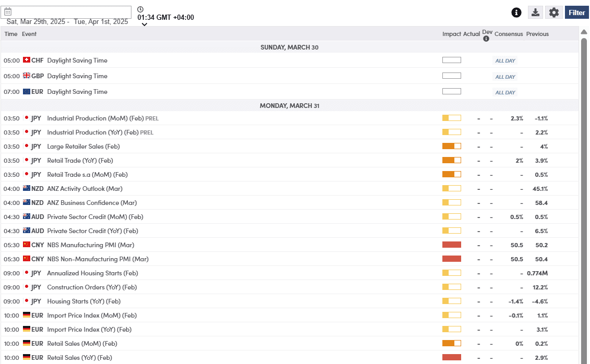590x364 pixels.
Task: Click New Zealand flag beside ANZ Business Confidence
Action: click(27, 203)
